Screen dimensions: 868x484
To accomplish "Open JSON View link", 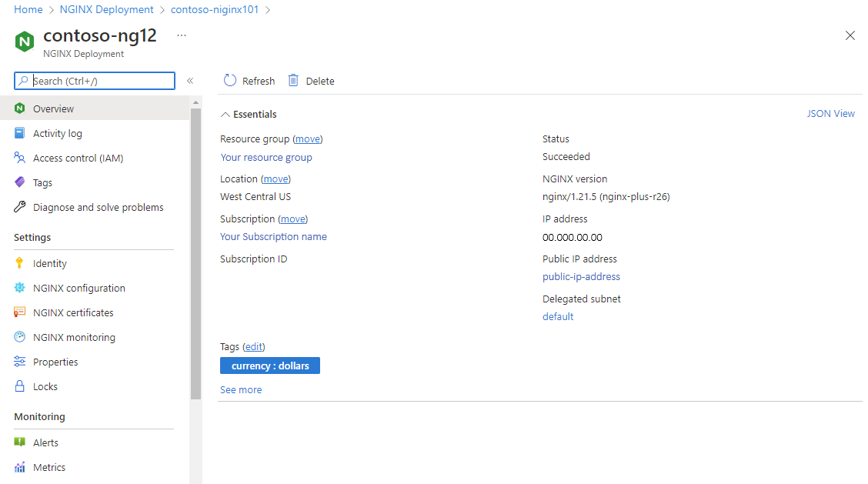I will point(830,114).
